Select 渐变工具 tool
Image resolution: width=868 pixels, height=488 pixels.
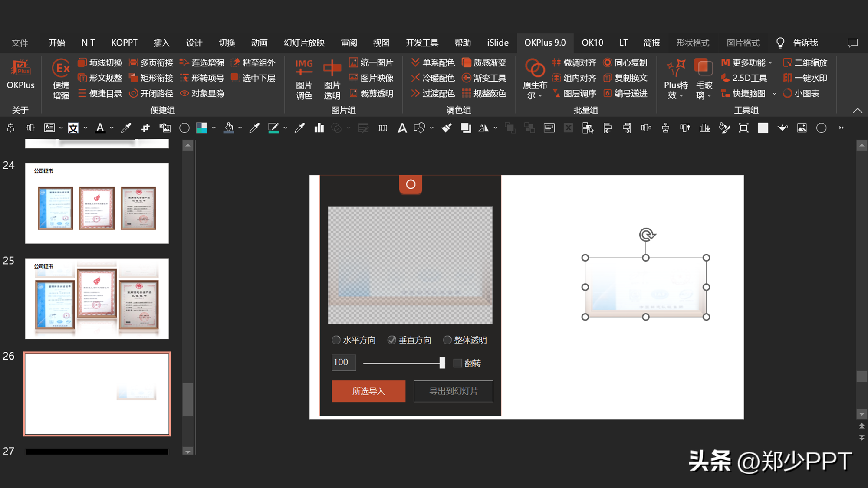pyautogui.click(x=484, y=78)
